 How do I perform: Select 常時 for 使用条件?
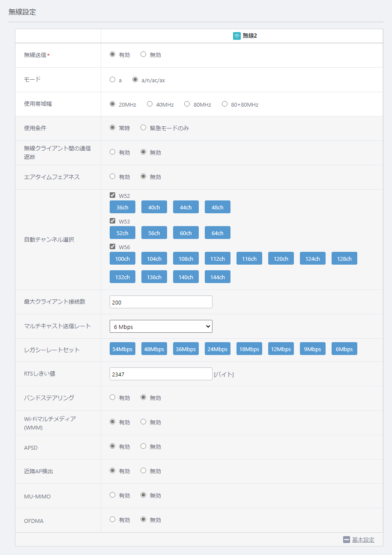tap(113, 128)
